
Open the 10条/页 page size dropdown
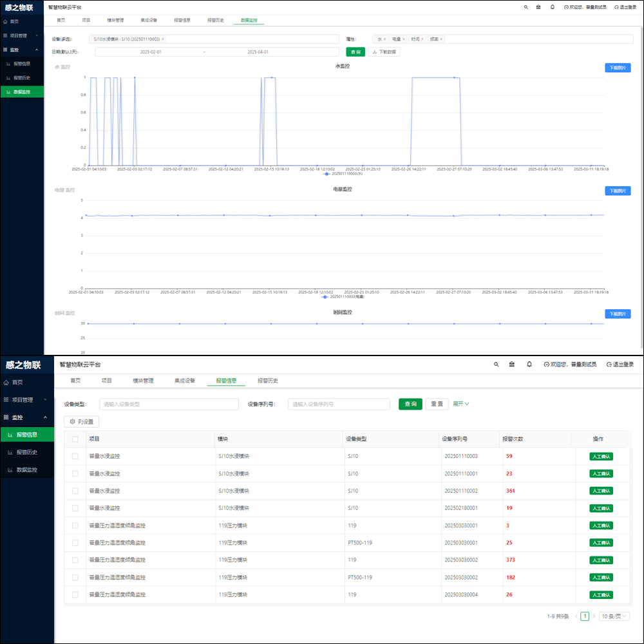pos(614,616)
